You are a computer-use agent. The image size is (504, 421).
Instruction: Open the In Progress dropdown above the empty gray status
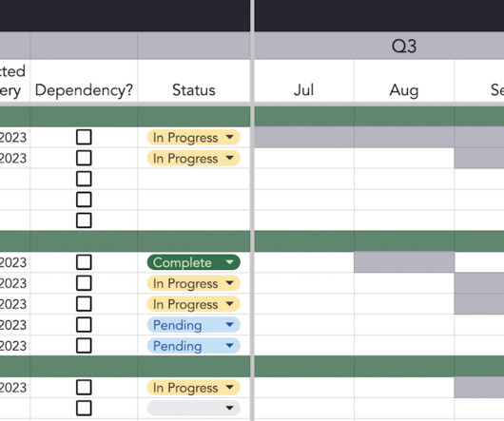[x=193, y=388]
